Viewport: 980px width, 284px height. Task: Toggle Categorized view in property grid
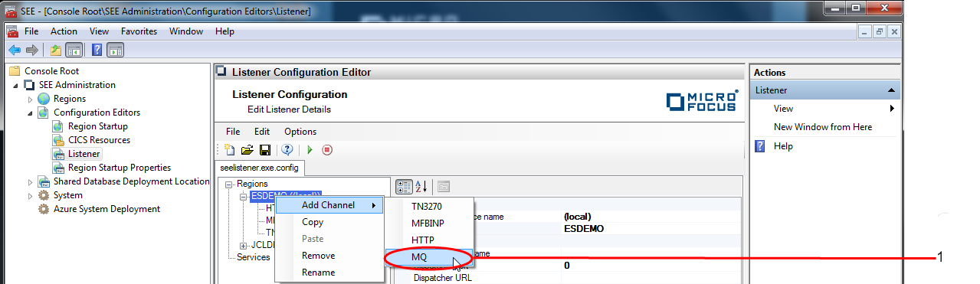tap(404, 186)
